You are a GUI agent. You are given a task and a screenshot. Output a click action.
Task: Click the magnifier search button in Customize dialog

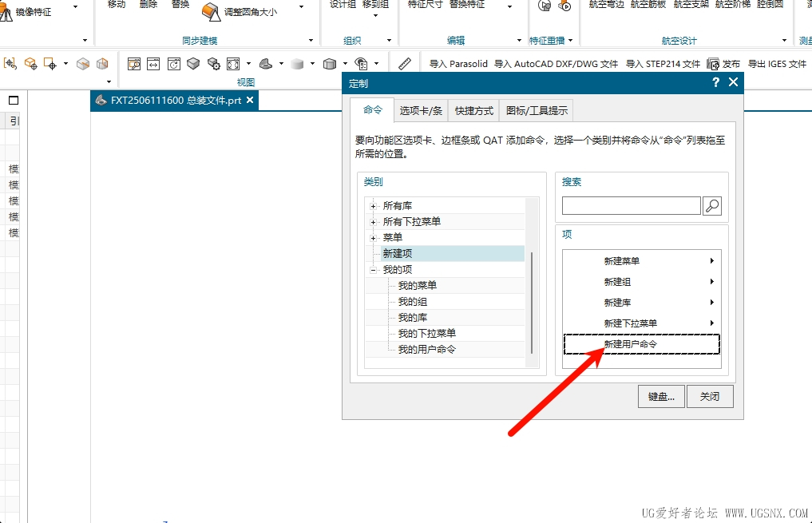[712, 205]
